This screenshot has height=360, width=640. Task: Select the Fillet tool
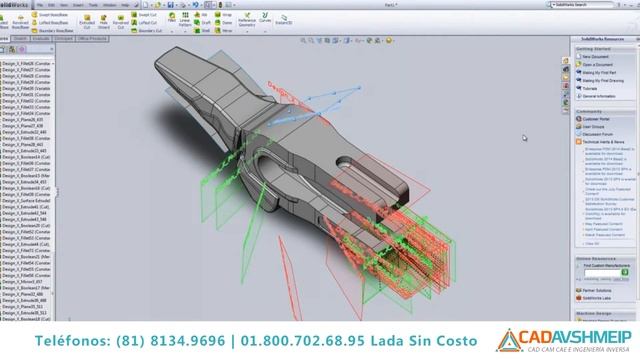[x=172, y=17]
